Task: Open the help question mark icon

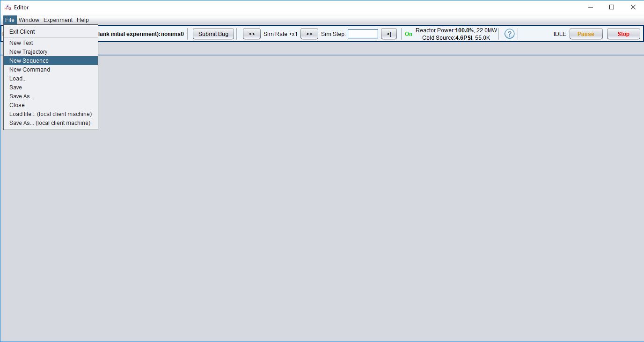Action: [x=509, y=34]
